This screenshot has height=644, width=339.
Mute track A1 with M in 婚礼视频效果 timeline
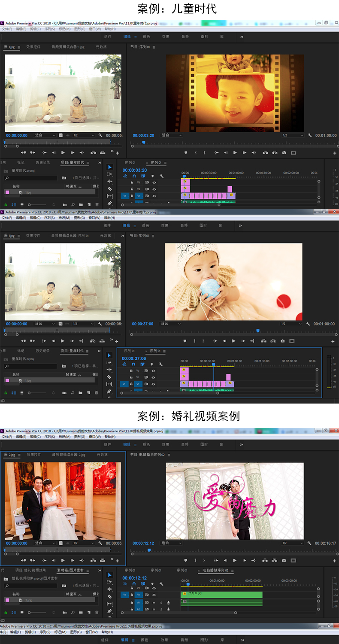click(x=154, y=603)
